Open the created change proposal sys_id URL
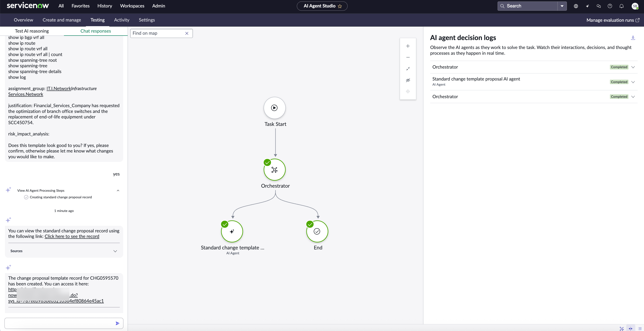This screenshot has width=644, height=331. [x=56, y=295]
